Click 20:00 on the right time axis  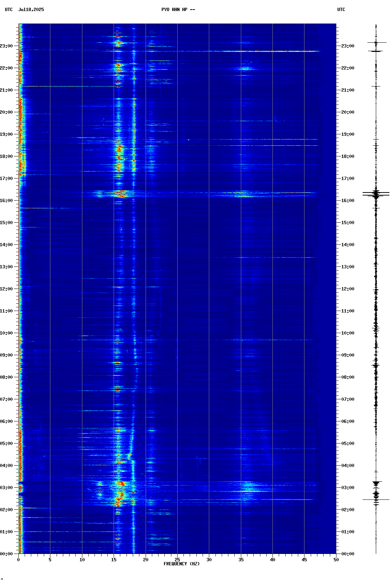pos(348,112)
